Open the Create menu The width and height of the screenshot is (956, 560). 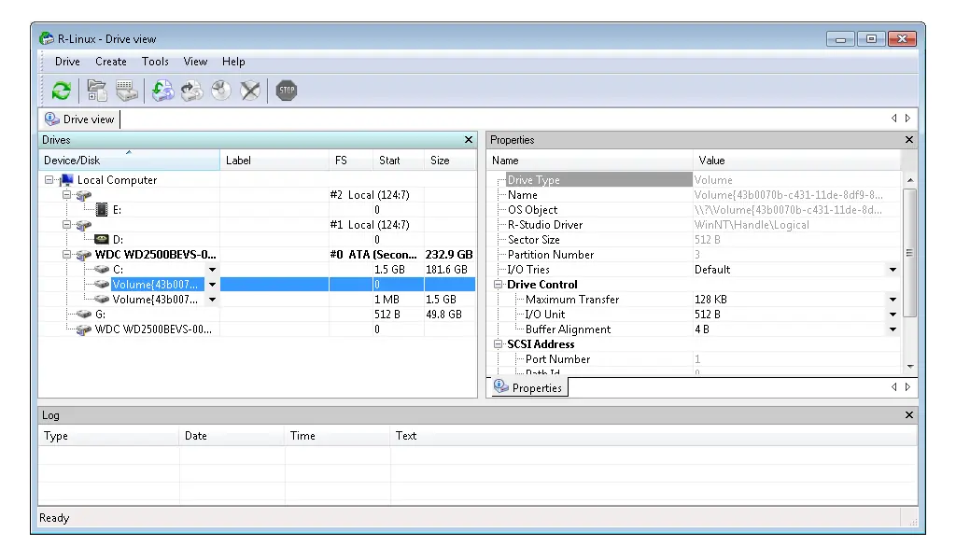[x=110, y=62]
